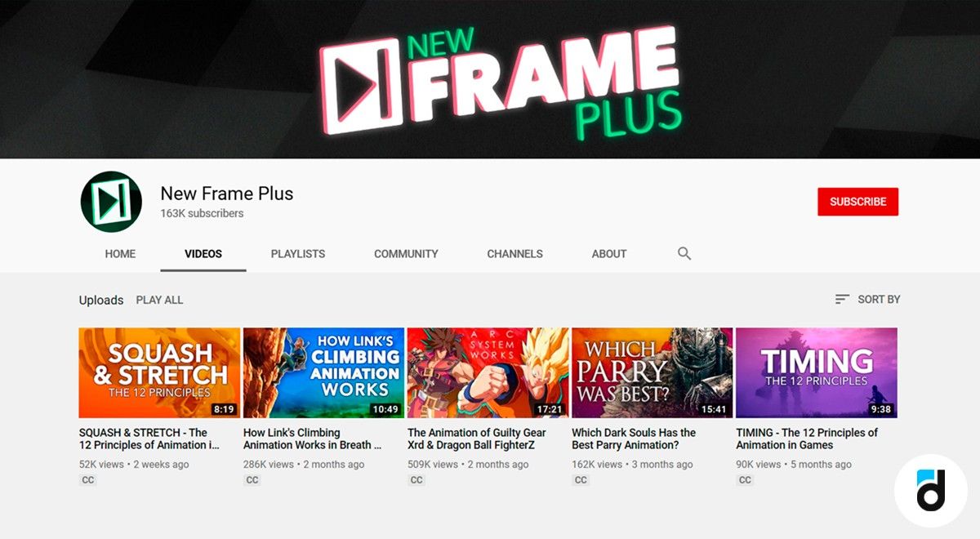Go to the Community tab
980x539 pixels.
[x=406, y=254]
